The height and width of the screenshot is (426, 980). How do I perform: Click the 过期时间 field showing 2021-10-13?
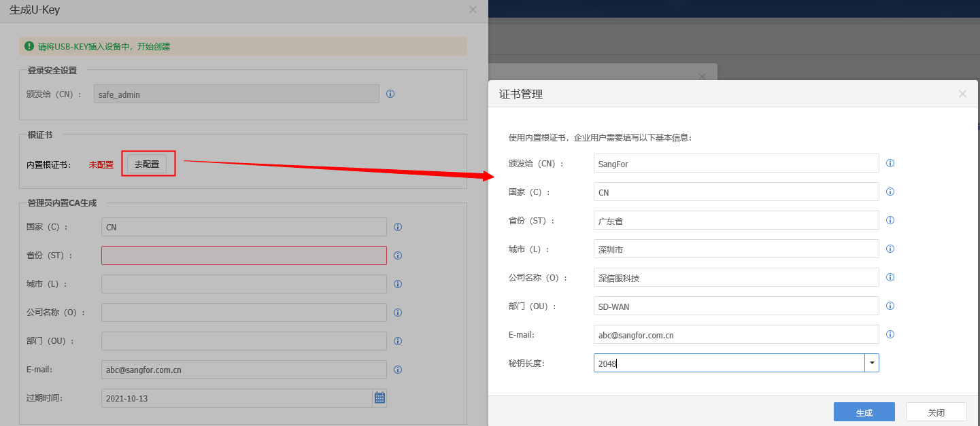(235, 398)
